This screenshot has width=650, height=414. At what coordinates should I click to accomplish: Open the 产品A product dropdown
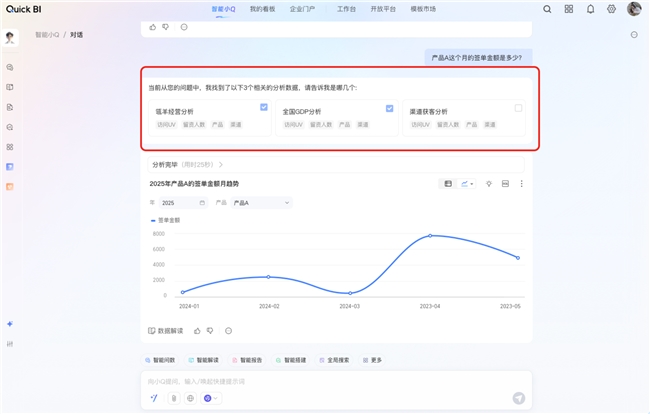click(x=260, y=203)
